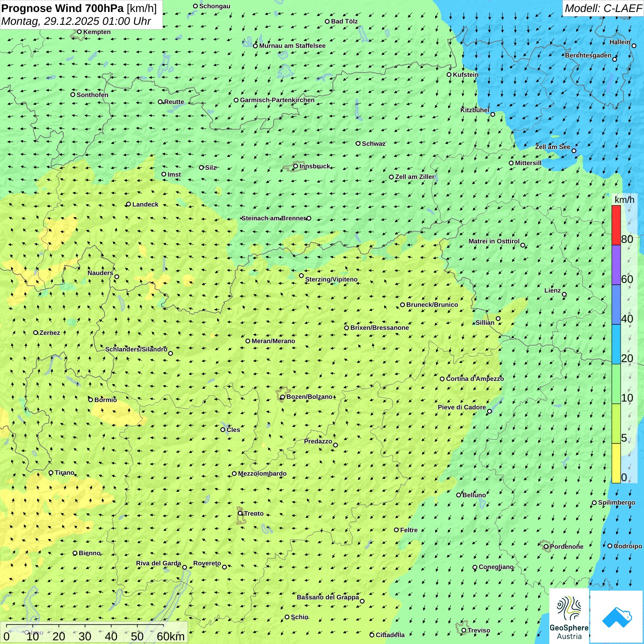
Task: Select the Cortina d'Ampezzo label
Action: pyautogui.click(x=475, y=379)
